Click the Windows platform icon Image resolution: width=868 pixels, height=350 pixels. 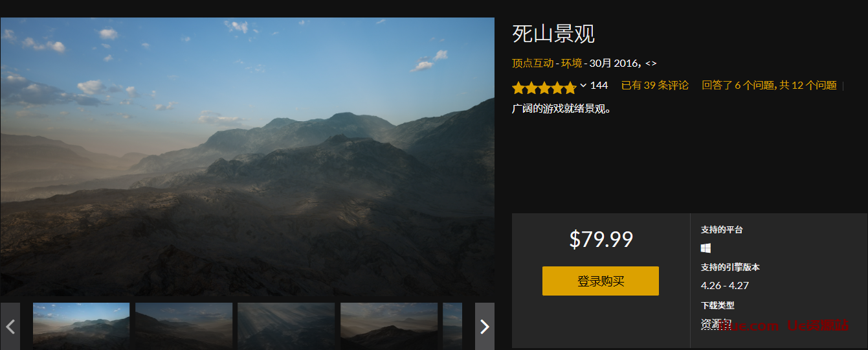pyautogui.click(x=706, y=248)
